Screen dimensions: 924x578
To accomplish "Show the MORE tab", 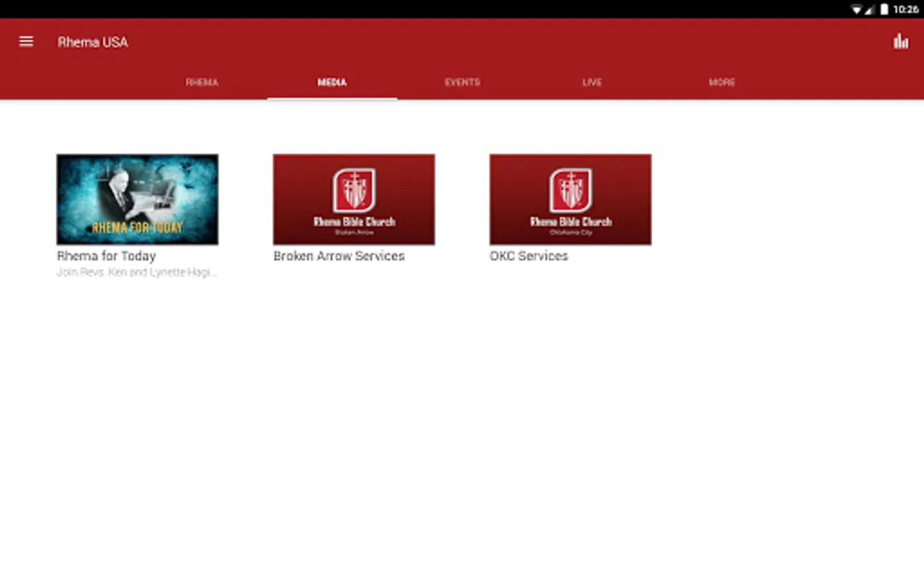I will [722, 82].
